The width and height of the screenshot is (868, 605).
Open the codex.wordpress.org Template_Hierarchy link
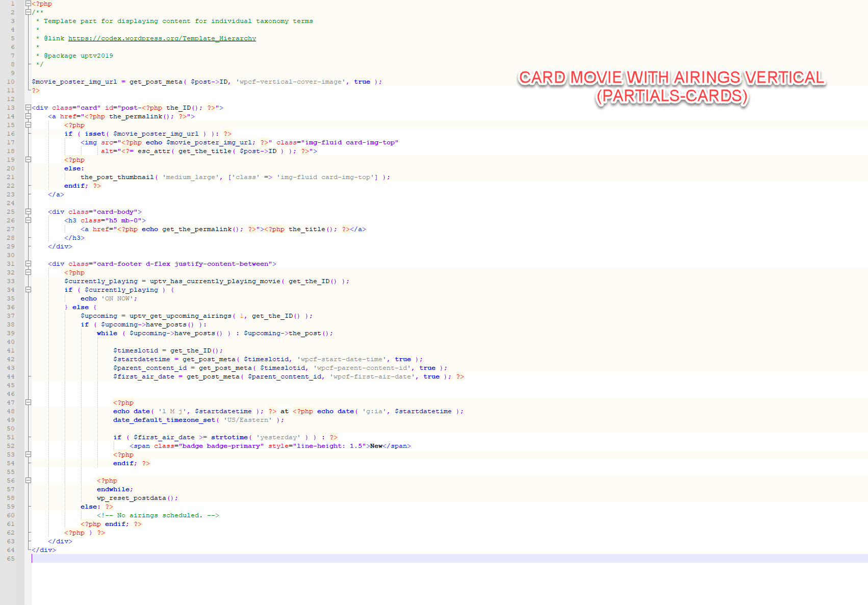tap(162, 38)
